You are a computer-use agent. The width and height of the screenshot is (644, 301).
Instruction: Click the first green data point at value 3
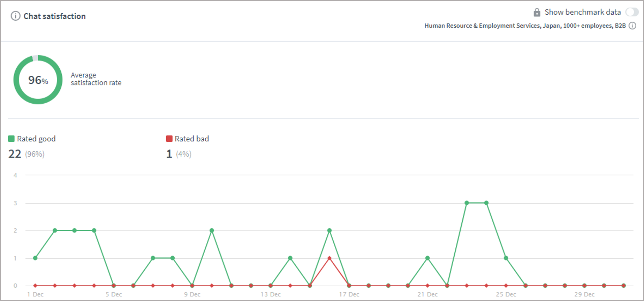[467, 203]
